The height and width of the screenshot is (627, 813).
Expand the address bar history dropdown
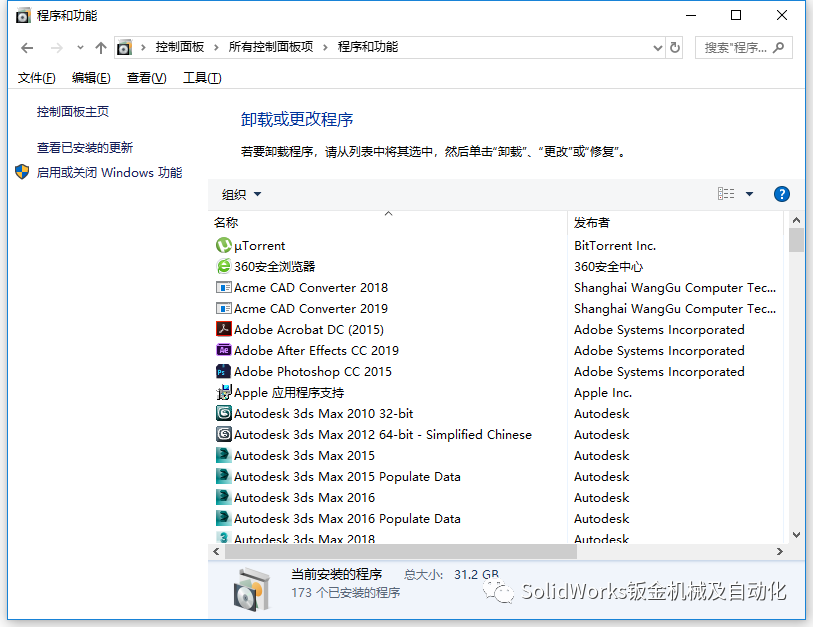point(657,48)
